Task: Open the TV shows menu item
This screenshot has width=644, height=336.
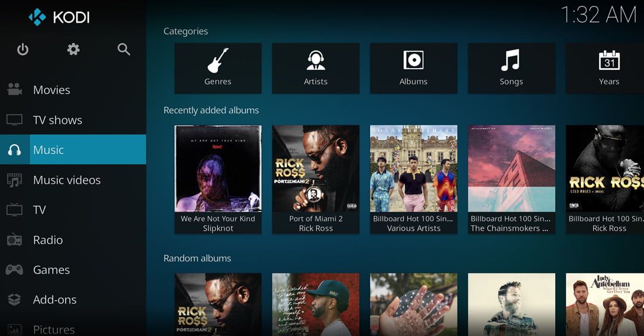Action: tap(73, 120)
